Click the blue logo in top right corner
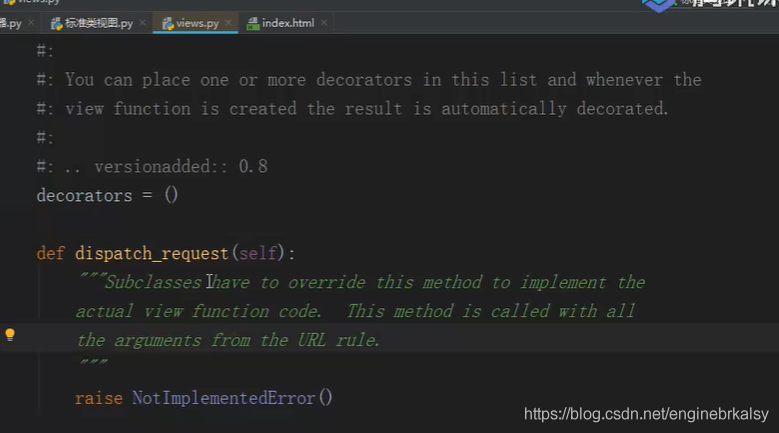The height and width of the screenshot is (433, 779). click(x=660, y=5)
